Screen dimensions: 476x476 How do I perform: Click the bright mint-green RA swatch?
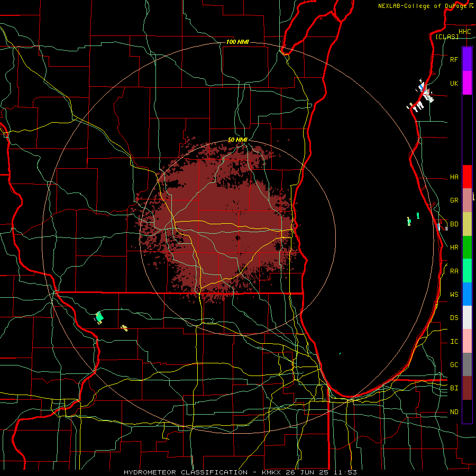[x=467, y=271]
